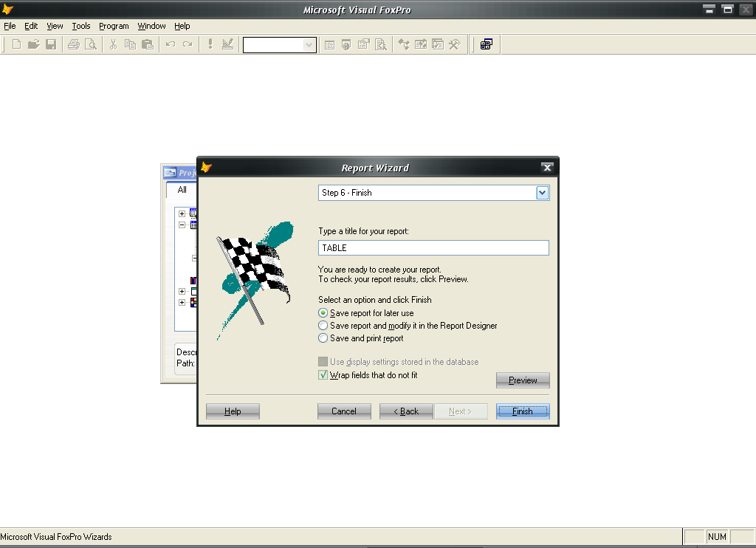Image resolution: width=756 pixels, height=548 pixels.
Task: Click the Help button in Report Wizard
Action: (233, 411)
